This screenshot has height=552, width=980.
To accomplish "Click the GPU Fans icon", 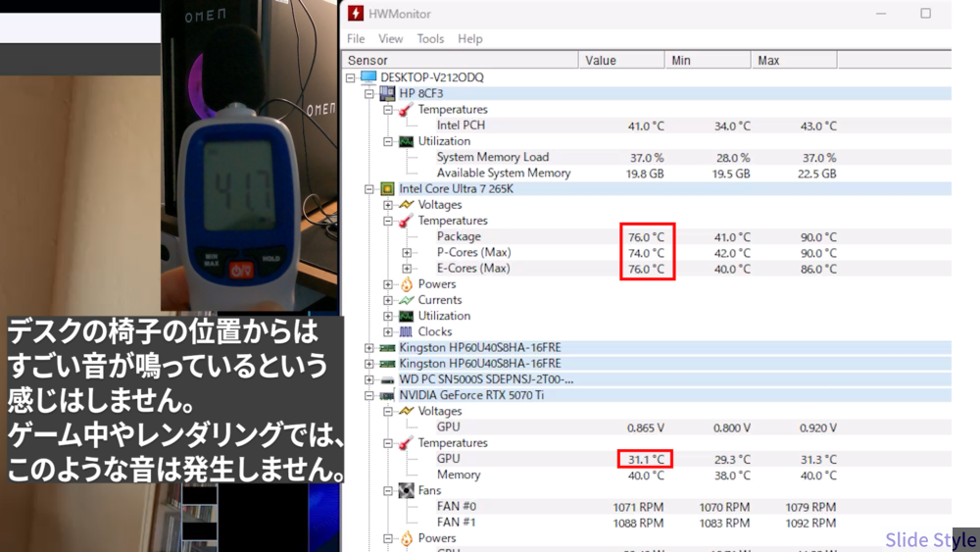I will click(x=407, y=491).
